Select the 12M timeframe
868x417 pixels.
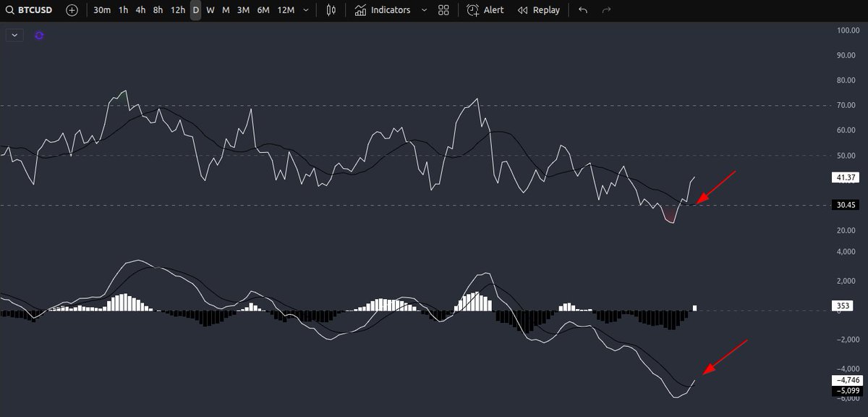(x=286, y=10)
